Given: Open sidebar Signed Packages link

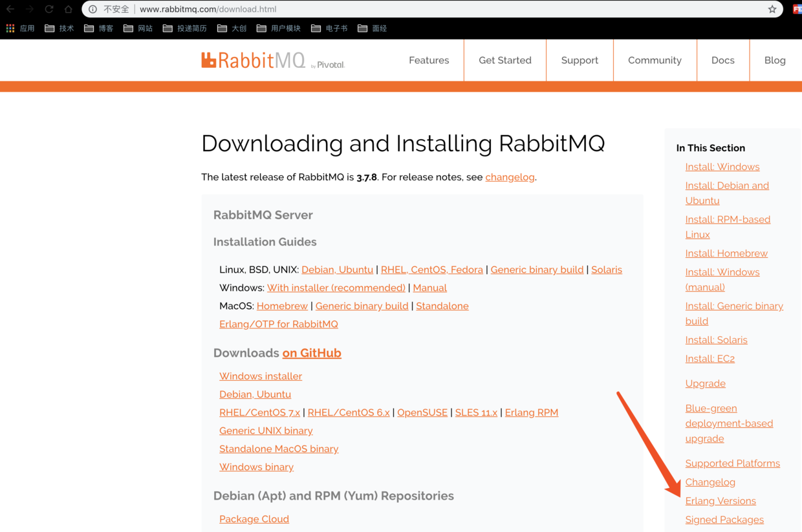Looking at the screenshot, I should pyautogui.click(x=724, y=520).
